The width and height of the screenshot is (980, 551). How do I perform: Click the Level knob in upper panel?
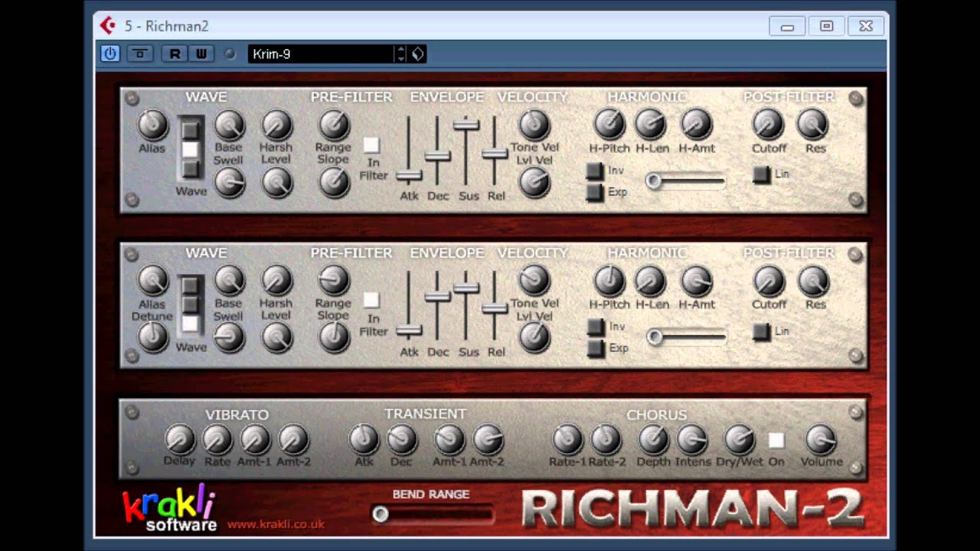click(x=277, y=182)
